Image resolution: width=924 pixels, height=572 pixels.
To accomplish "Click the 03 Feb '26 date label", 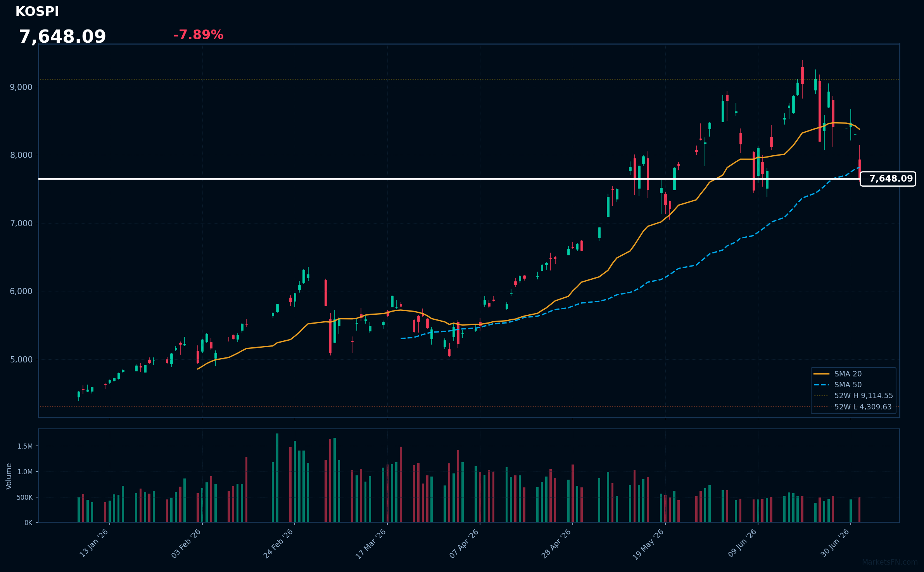I will click(186, 543).
